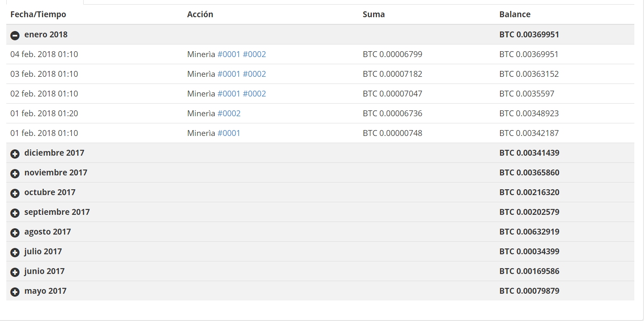Screen dimensions: 644x321
Task: Select sum BTC 0.00007047
Action: (x=392, y=94)
